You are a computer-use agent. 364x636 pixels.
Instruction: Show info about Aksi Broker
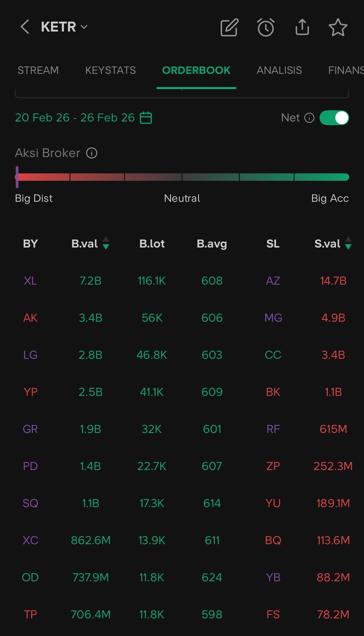tap(92, 153)
